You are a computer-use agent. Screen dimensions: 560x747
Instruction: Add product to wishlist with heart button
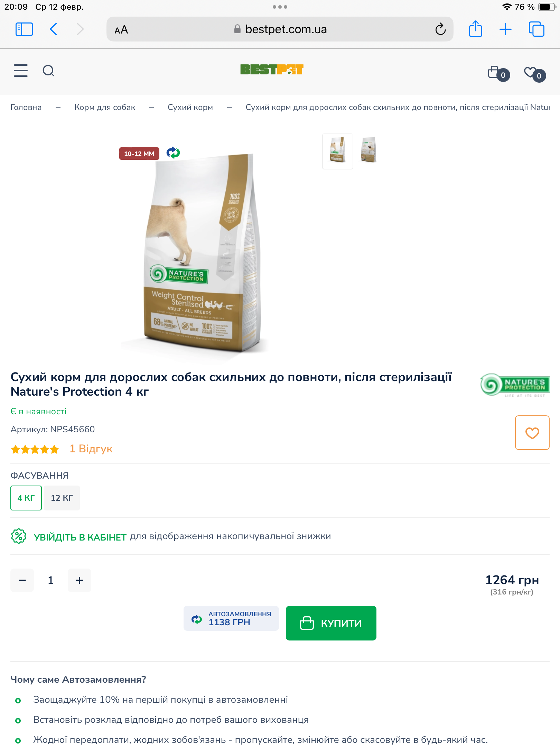pos(532,433)
